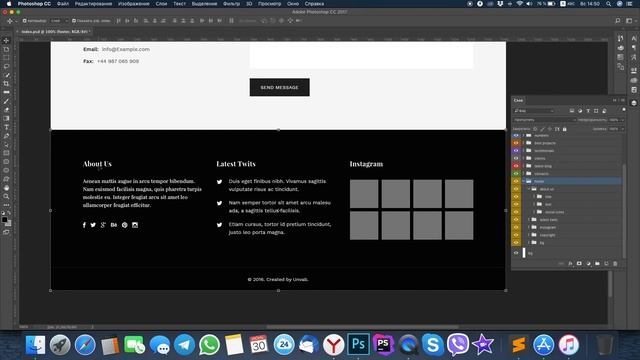The width and height of the screenshot is (640, 360).
Task: Select the Rectangular Marquee tool
Action: (6, 58)
